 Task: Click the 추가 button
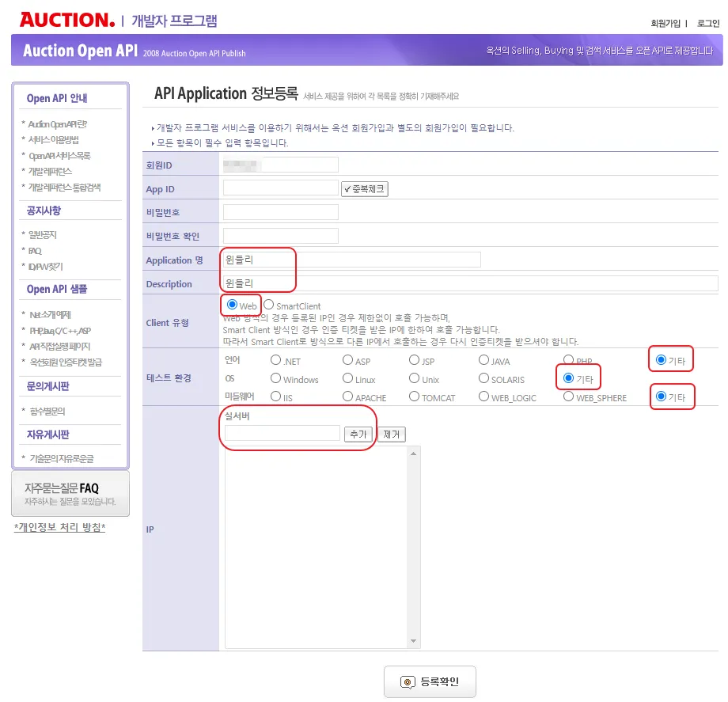[x=358, y=434]
